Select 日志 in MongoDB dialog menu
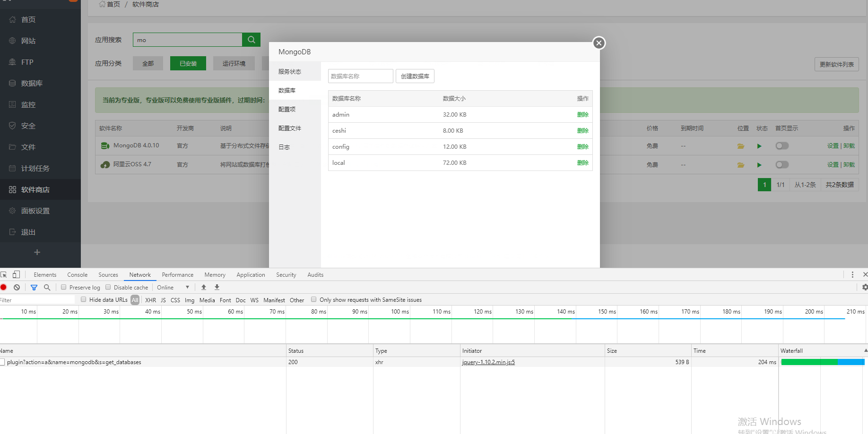 295,147
